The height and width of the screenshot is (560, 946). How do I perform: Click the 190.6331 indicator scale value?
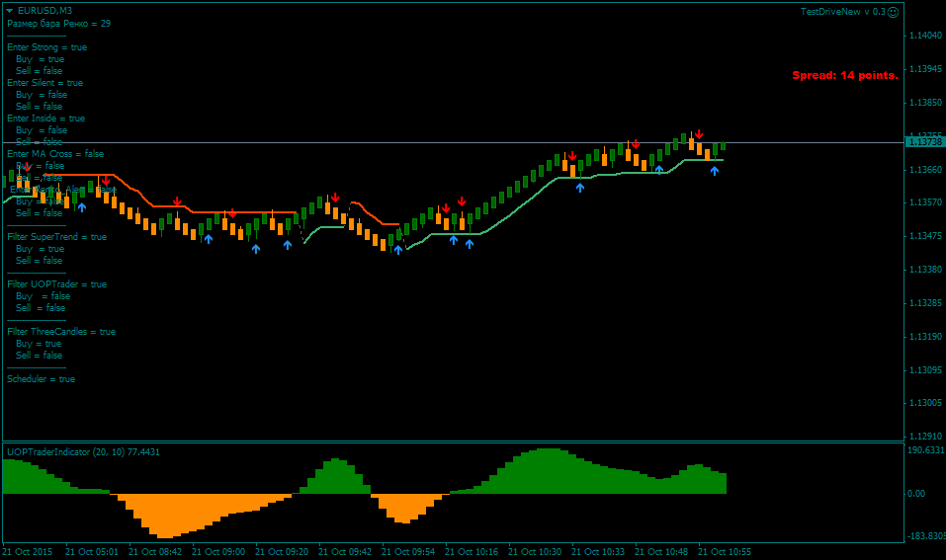click(x=926, y=450)
